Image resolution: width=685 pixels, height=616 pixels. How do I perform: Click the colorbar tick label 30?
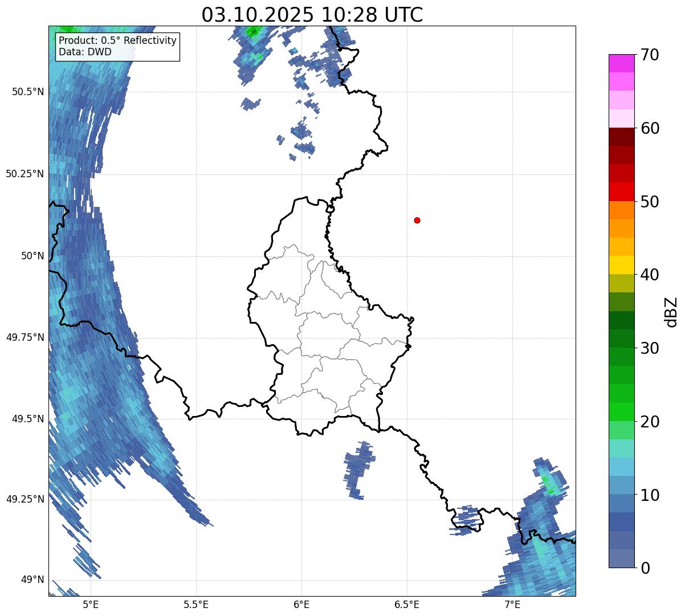tap(650, 348)
